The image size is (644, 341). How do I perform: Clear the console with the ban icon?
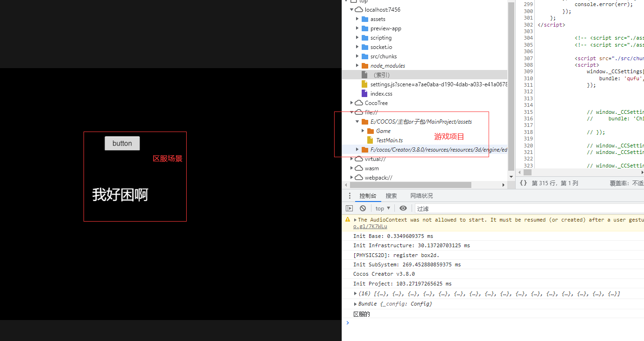coord(363,209)
